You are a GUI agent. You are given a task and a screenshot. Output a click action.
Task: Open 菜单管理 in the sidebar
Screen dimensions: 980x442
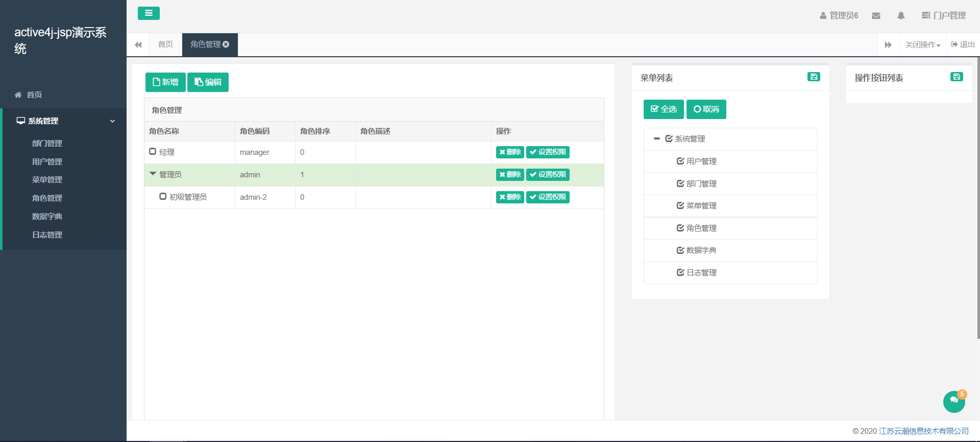pyautogui.click(x=47, y=180)
